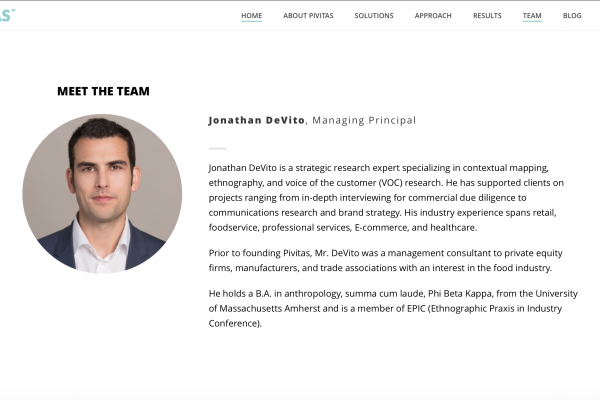This screenshot has width=600, height=400.
Task: Select the Jonathan DeVito name heading
Action: click(256, 120)
